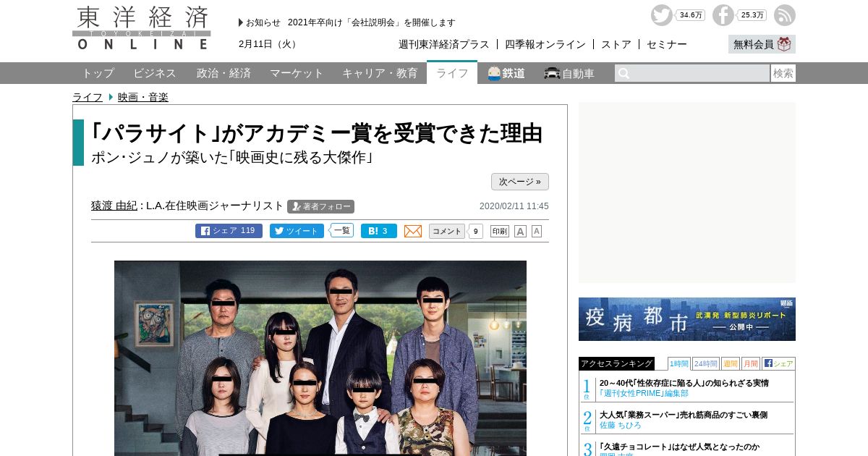Open the トップ navigation tab
The image size is (868, 456).
point(98,73)
